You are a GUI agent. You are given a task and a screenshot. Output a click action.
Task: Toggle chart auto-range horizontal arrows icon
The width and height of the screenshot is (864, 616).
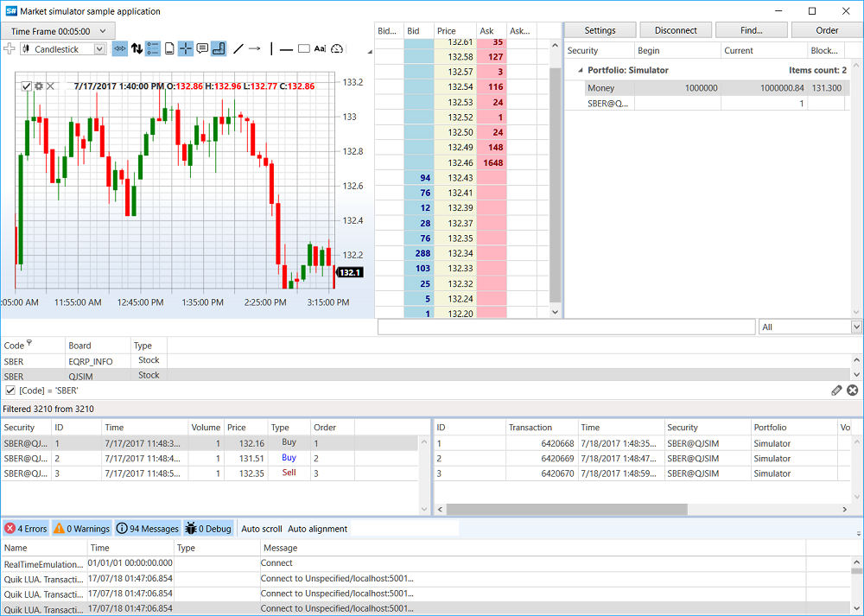point(119,49)
